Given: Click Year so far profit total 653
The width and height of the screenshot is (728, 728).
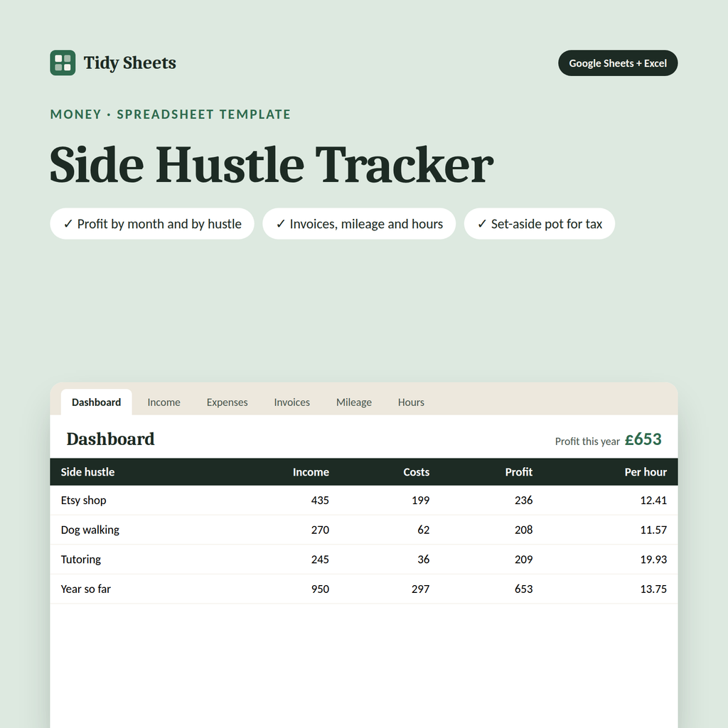Looking at the screenshot, I should (x=524, y=589).
